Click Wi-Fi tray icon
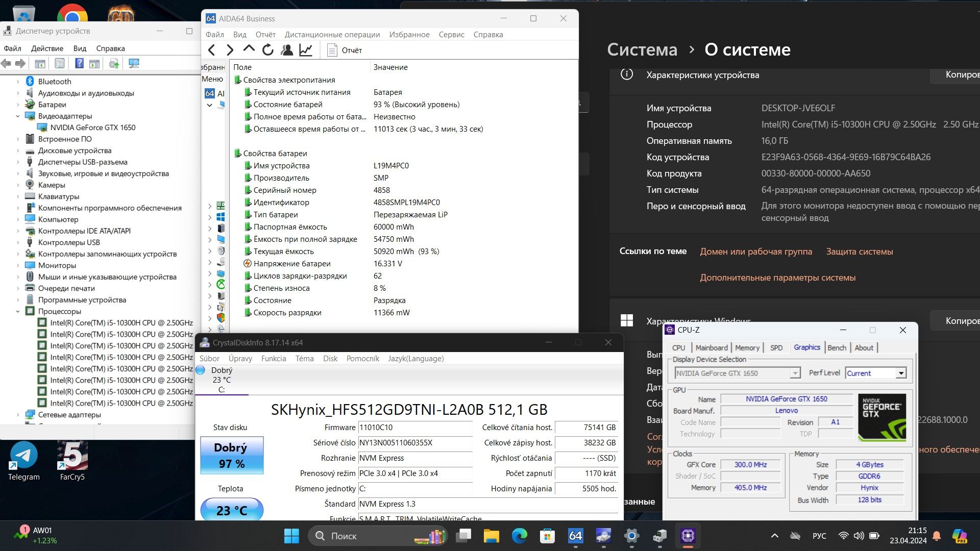The image size is (980, 551). pos(843,536)
